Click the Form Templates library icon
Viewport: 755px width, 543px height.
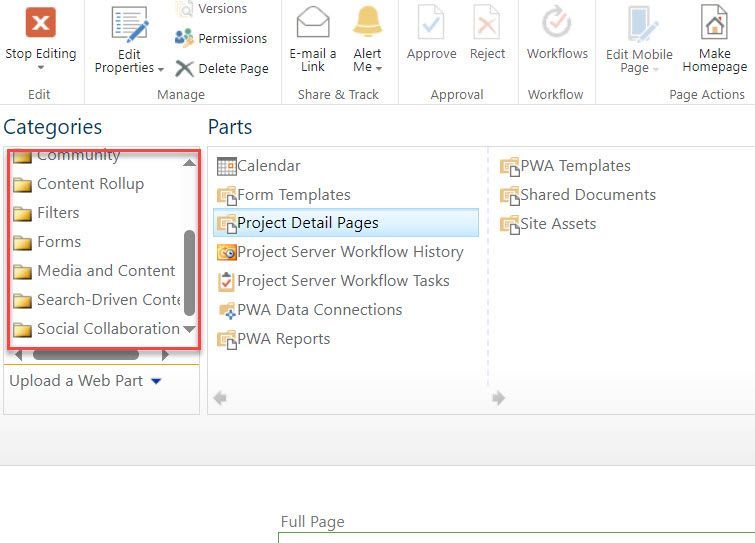pyautogui.click(x=226, y=195)
